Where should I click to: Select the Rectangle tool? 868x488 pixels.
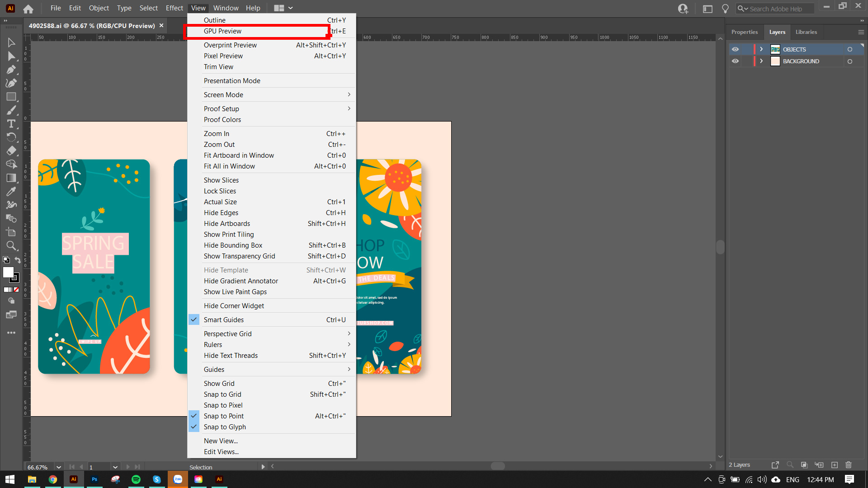[x=11, y=97]
